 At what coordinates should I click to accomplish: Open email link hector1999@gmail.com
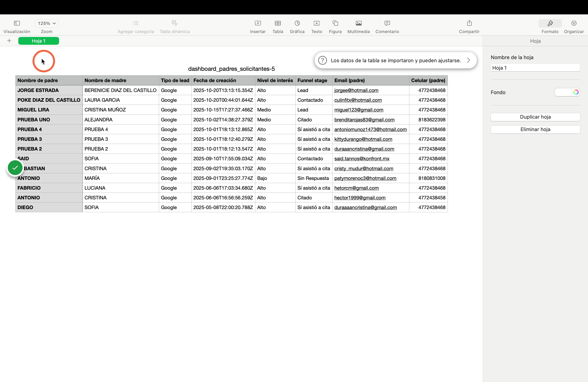360,198
